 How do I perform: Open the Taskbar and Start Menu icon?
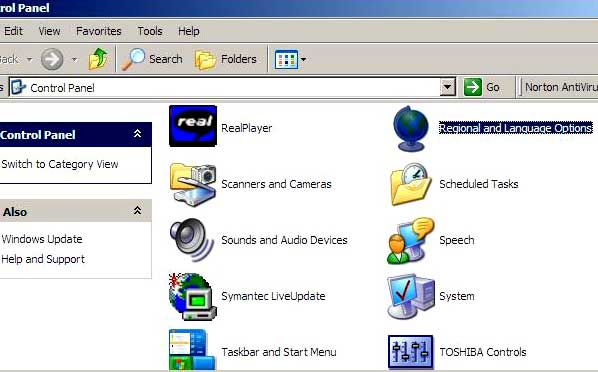coord(192,350)
